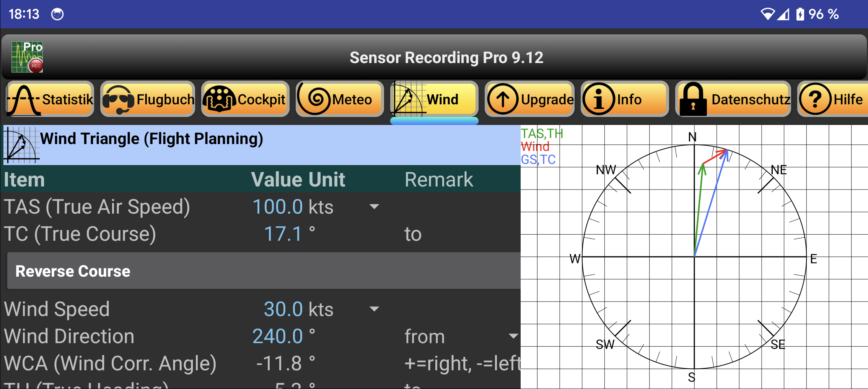Open the Statistik panel icon
This screenshot has width=868, height=389.
(24, 99)
